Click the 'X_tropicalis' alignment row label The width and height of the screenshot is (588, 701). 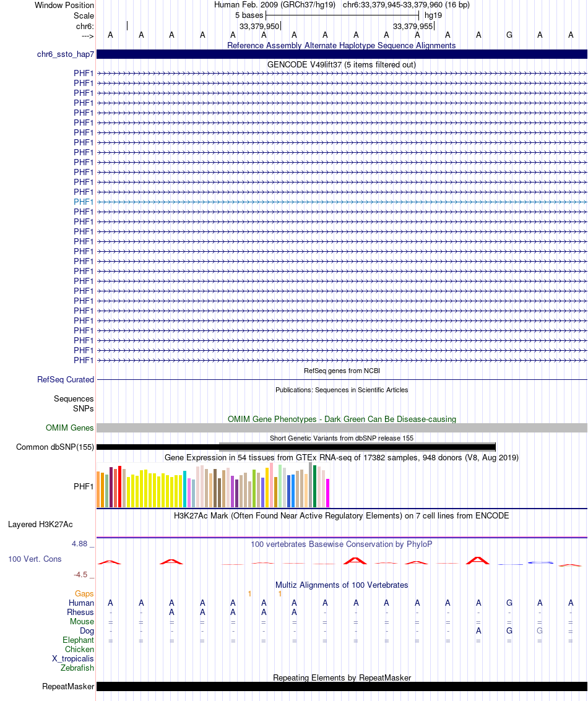[73, 659]
